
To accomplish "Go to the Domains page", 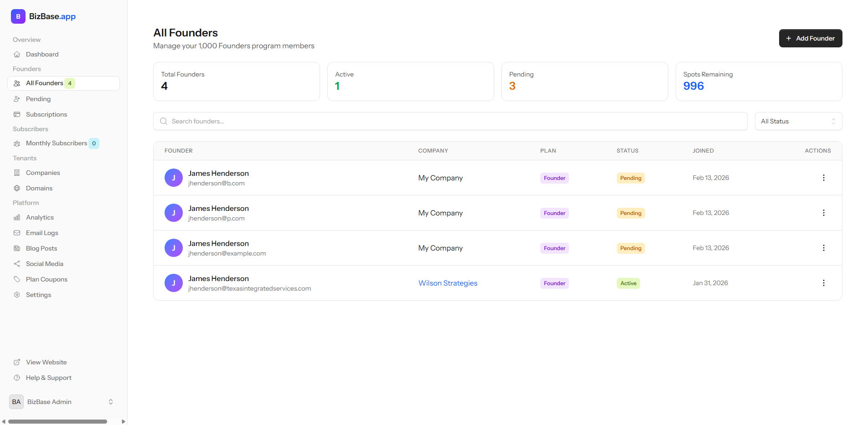I will click(x=39, y=188).
